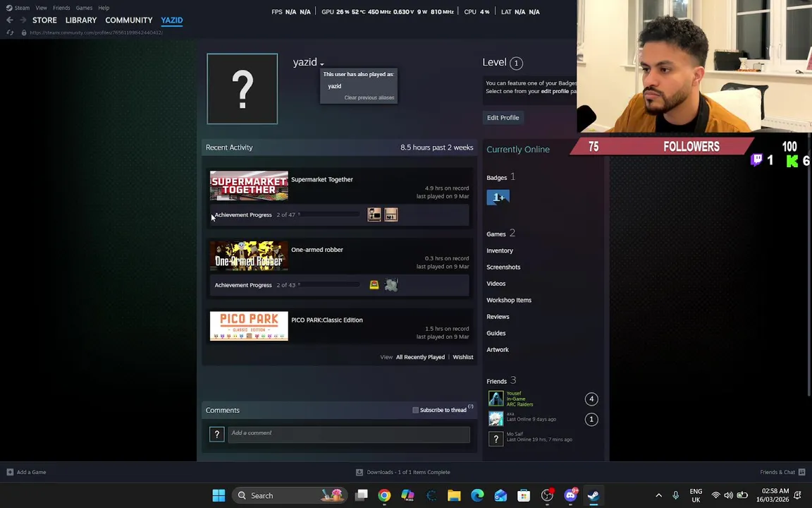Switch to the COMMUNITY tab
This screenshot has height=508, width=812.
point(129,20)
